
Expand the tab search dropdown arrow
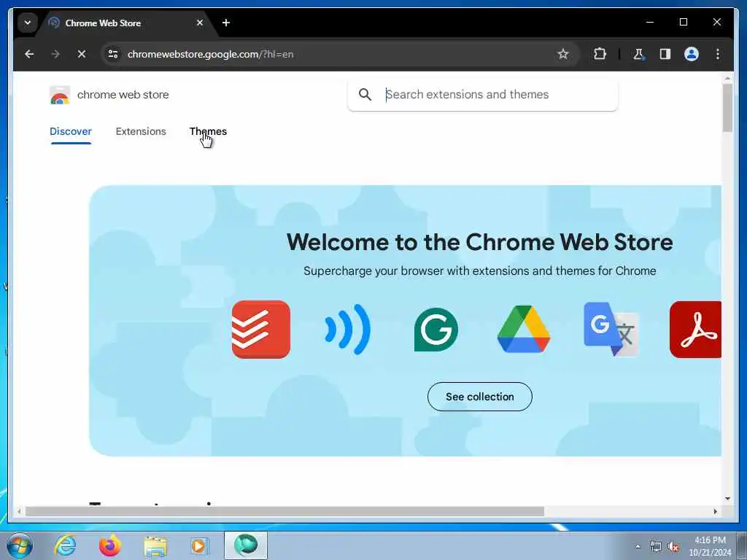pos(28,23)
